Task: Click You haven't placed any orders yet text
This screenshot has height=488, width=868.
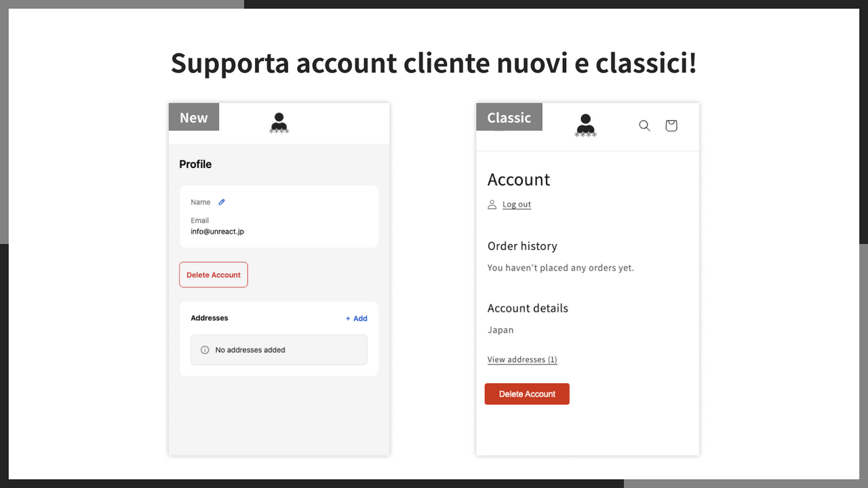Action: (561, 268)
